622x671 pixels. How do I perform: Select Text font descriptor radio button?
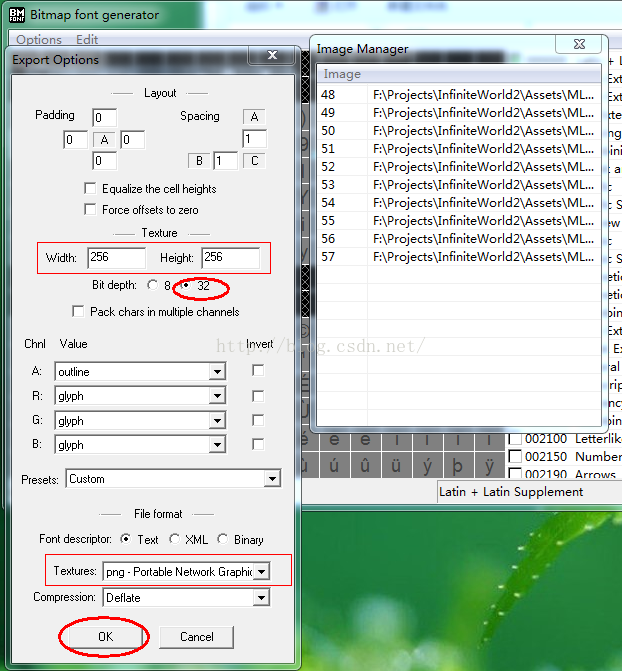pos(126,539)
